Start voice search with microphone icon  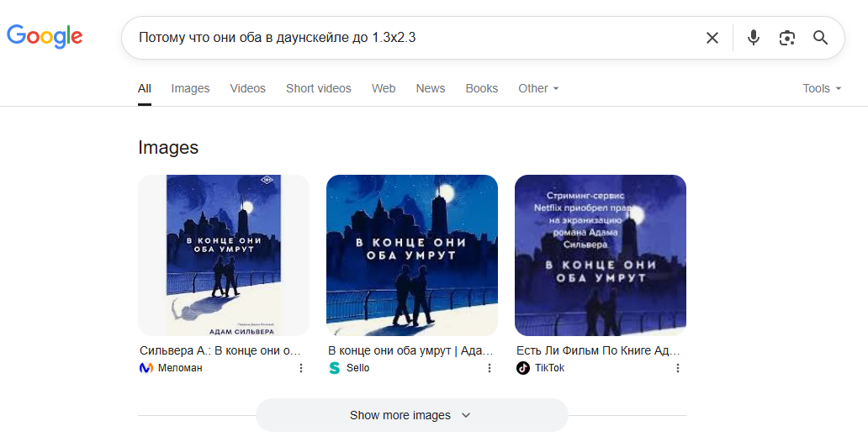coord(753,38)
